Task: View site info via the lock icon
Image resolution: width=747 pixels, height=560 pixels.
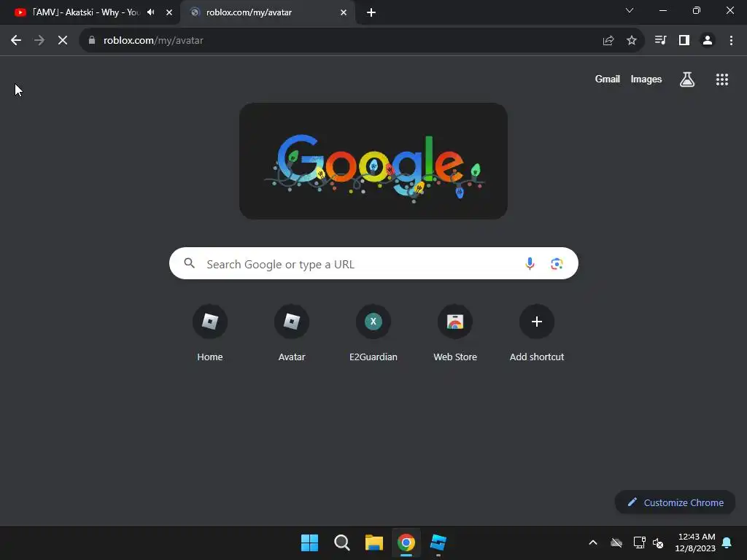Action: point(92,41)
